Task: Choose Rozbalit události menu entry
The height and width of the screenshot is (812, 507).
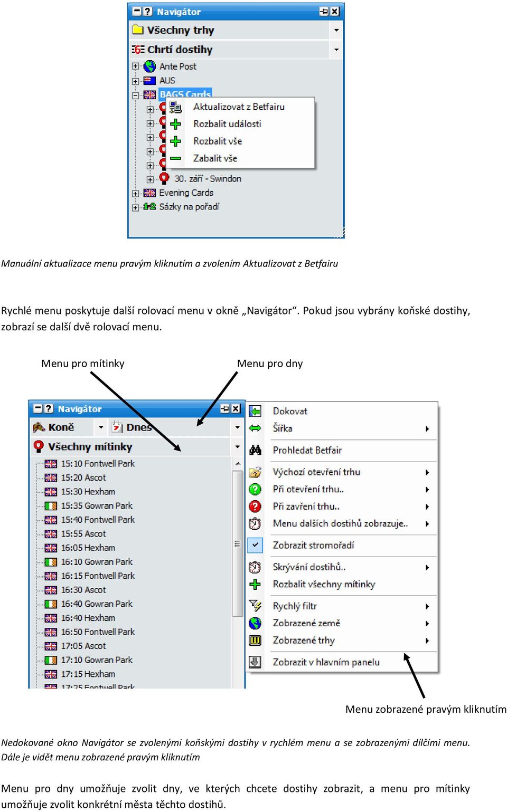Action: (x=241, y=124)
